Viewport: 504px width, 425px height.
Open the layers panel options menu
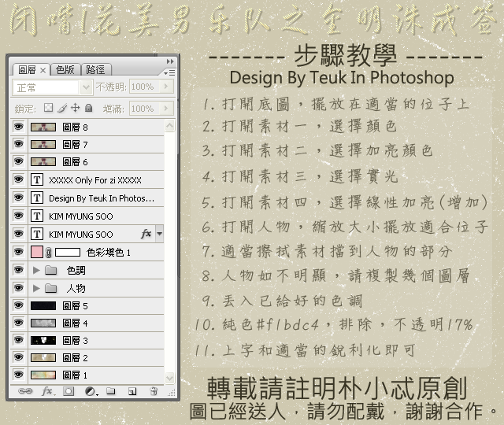[x=169, y=71]
